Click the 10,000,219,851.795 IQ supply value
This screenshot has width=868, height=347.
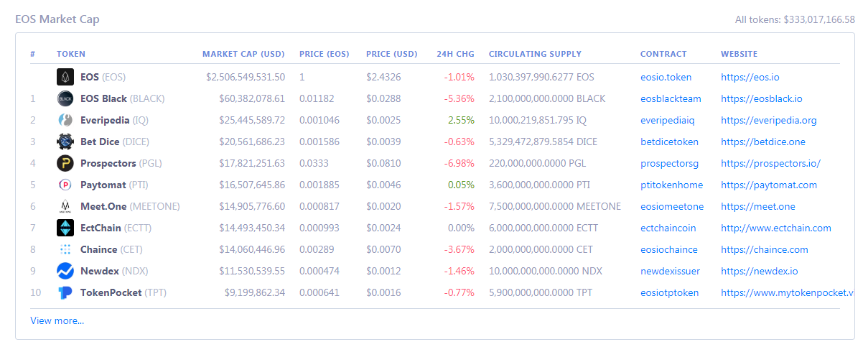538,120
